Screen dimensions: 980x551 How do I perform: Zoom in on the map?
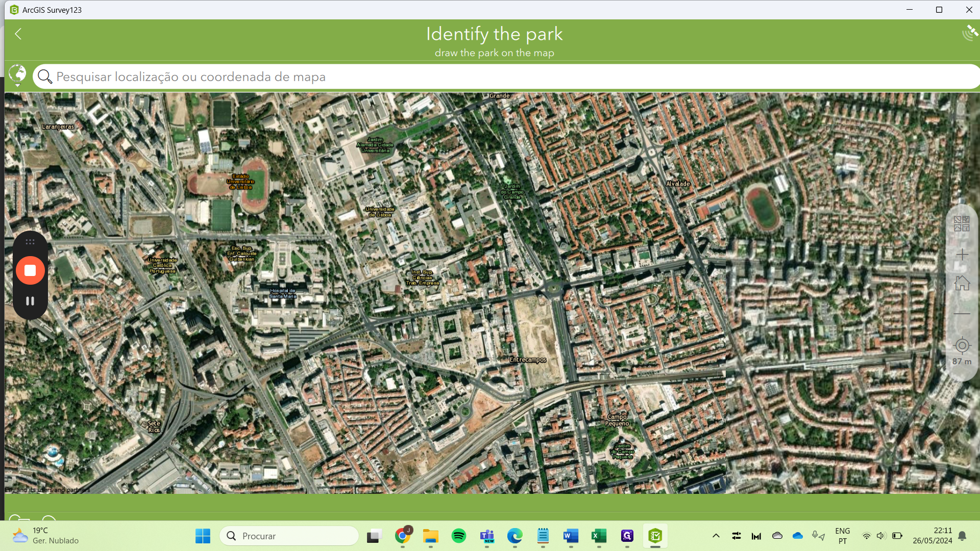962,254
